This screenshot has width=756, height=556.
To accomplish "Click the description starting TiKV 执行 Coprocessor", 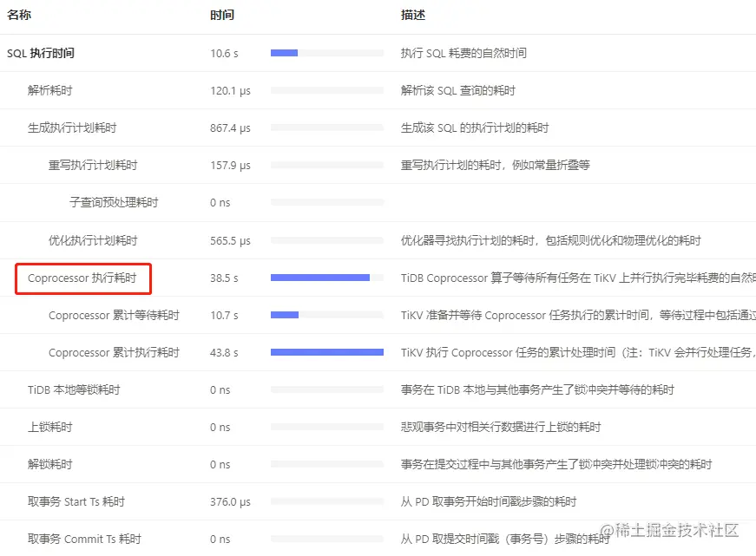I will pyautogui.click(x=578, y=353).
